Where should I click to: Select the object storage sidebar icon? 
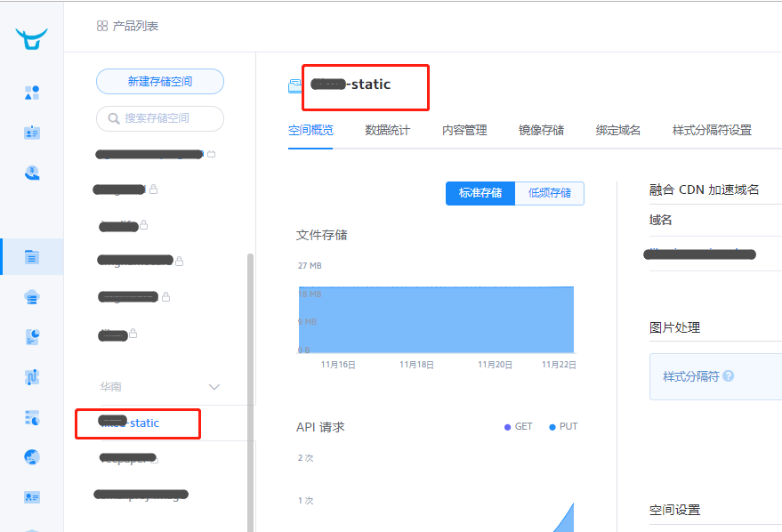[x=31, y=257]
